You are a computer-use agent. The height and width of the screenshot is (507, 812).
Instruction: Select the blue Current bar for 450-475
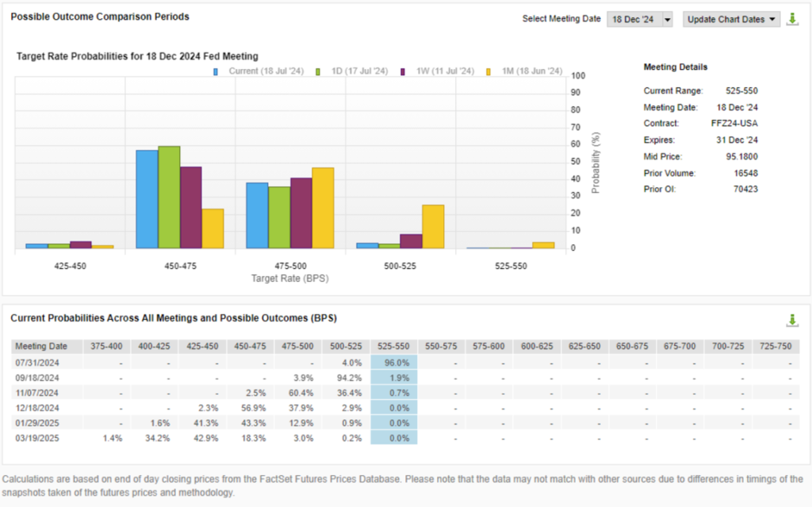147,199
